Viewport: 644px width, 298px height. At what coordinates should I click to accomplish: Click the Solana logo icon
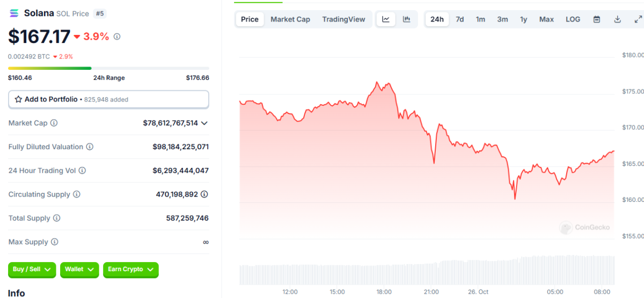point(14,13)
